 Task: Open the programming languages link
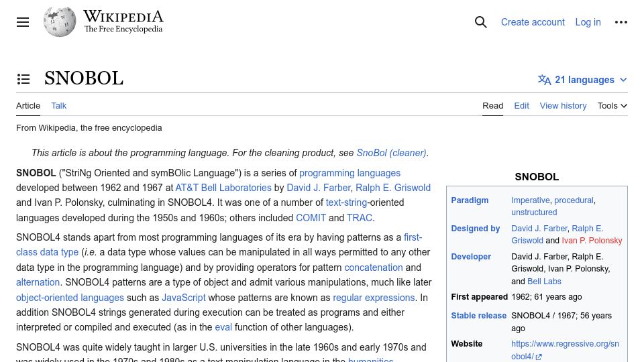click(350, 173)
